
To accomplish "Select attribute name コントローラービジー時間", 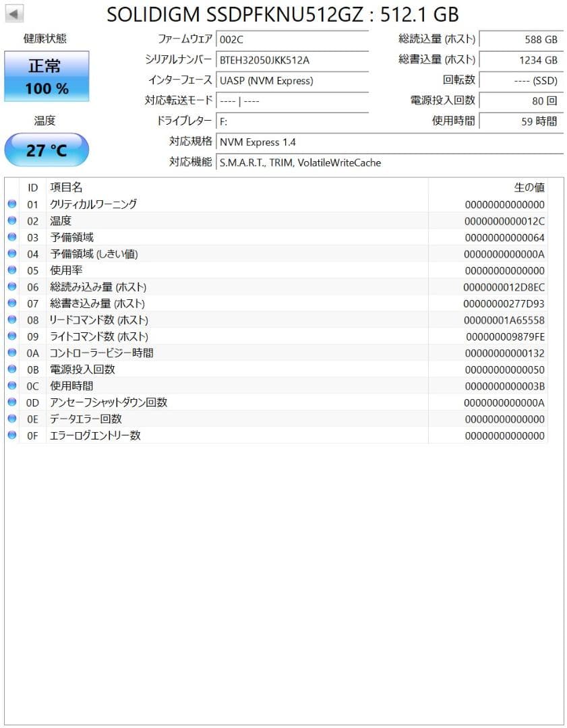I will coord(101,353).
